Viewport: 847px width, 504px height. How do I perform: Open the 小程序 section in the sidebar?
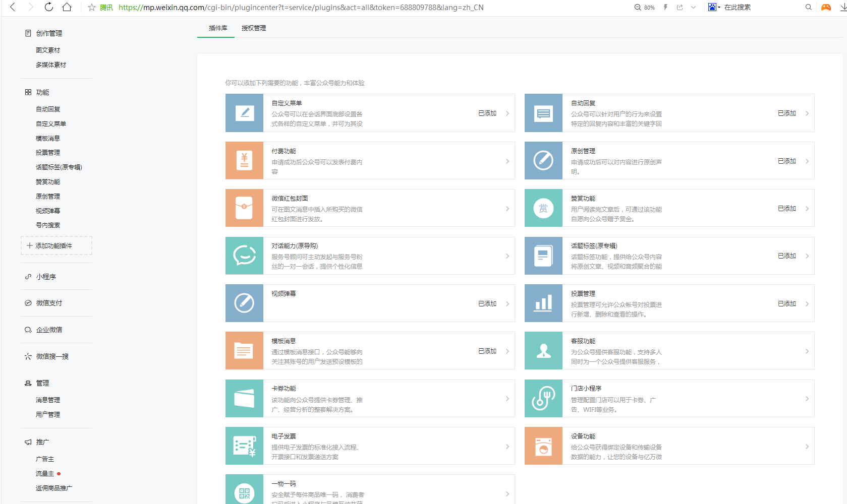click(x=46, y=277)
